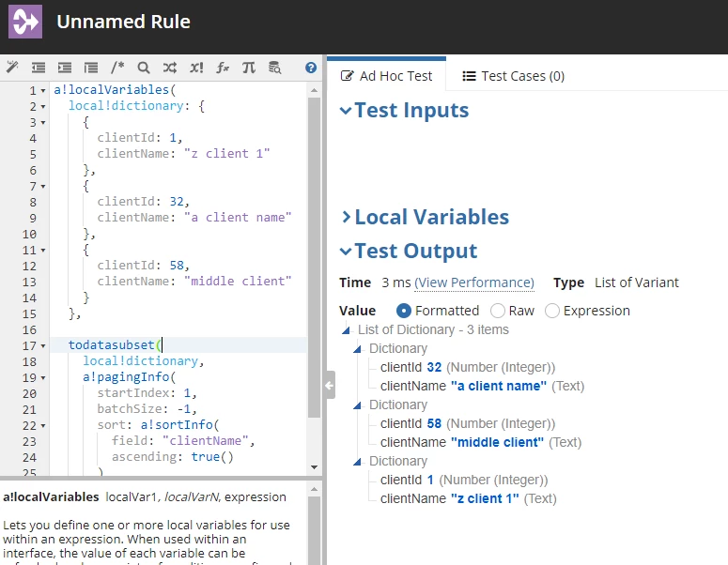Viewport: 728px width, 565px height.
Task: Click the help pane scrollbar up arrow
Action: point(314,489)
